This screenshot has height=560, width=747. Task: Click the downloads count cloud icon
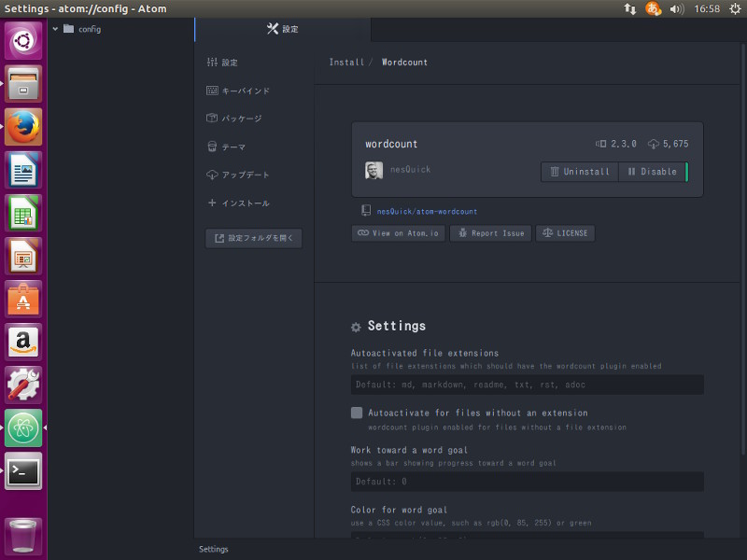point(654,144)
